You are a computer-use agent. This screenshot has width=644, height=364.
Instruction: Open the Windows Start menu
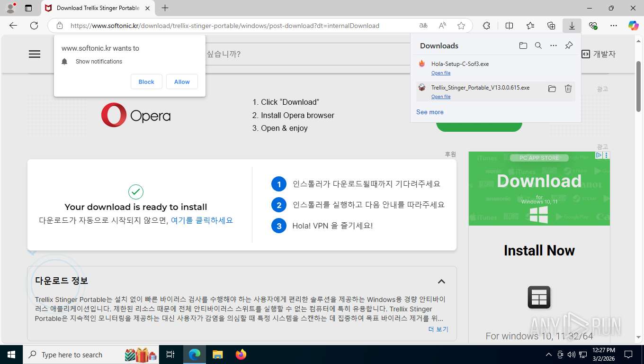(11, 355)
